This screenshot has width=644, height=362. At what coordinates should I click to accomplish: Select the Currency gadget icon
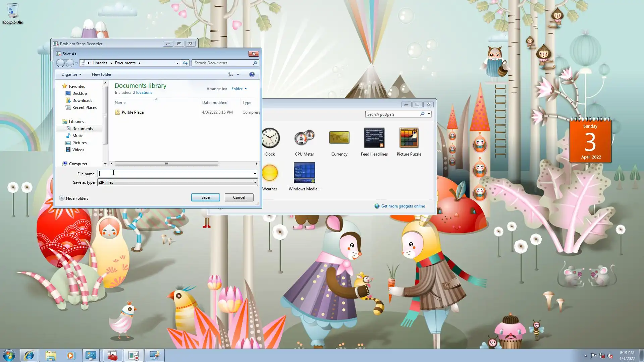pos(339,138)
